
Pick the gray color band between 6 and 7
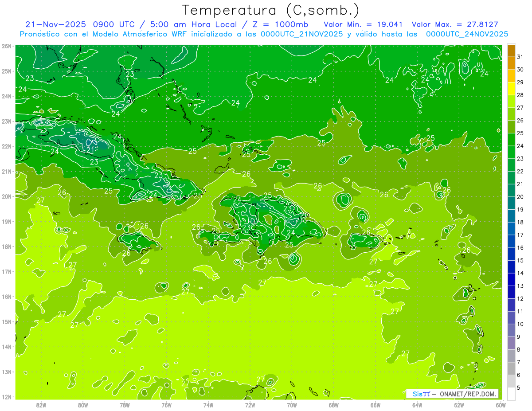511,368
